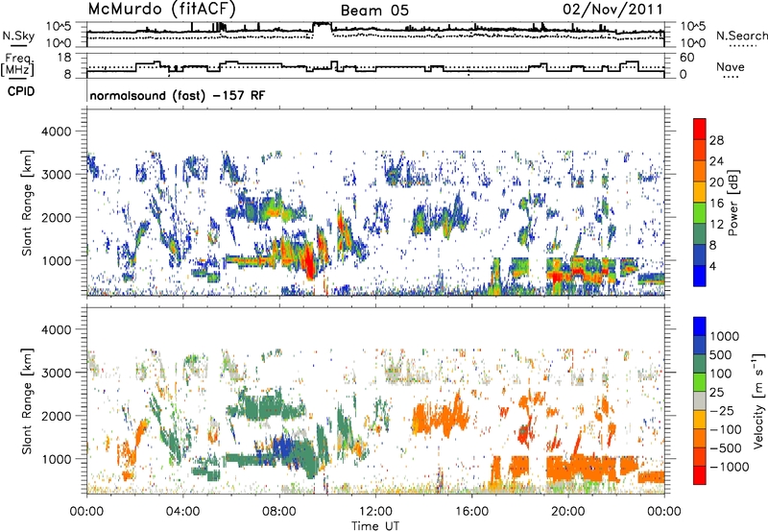
Task: Click the 'Nave' legend label
Action: tap(731, 66)
